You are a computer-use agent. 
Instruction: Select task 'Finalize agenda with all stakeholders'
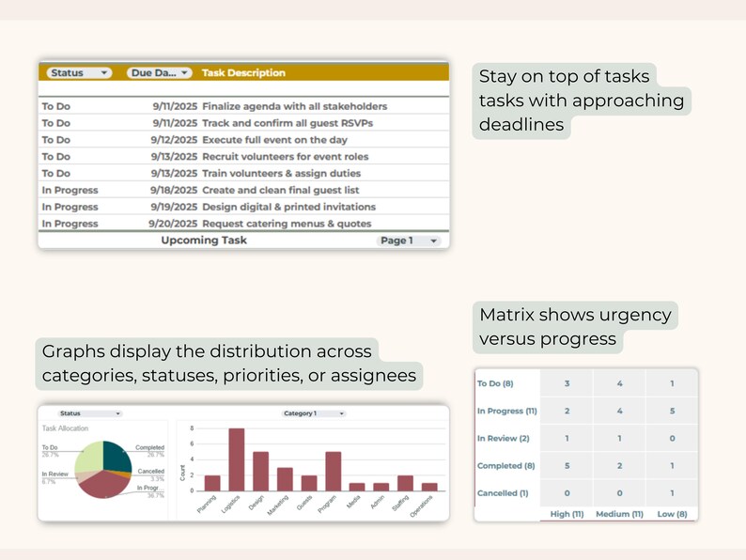point(294,106)
